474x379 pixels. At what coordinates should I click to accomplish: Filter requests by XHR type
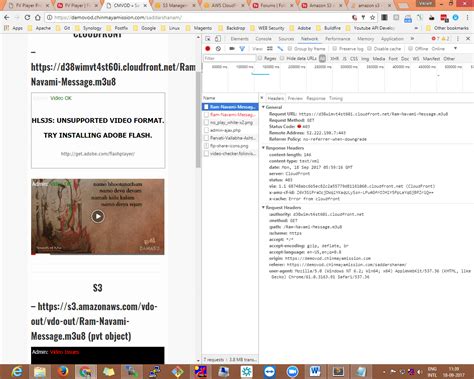point(334,59)
